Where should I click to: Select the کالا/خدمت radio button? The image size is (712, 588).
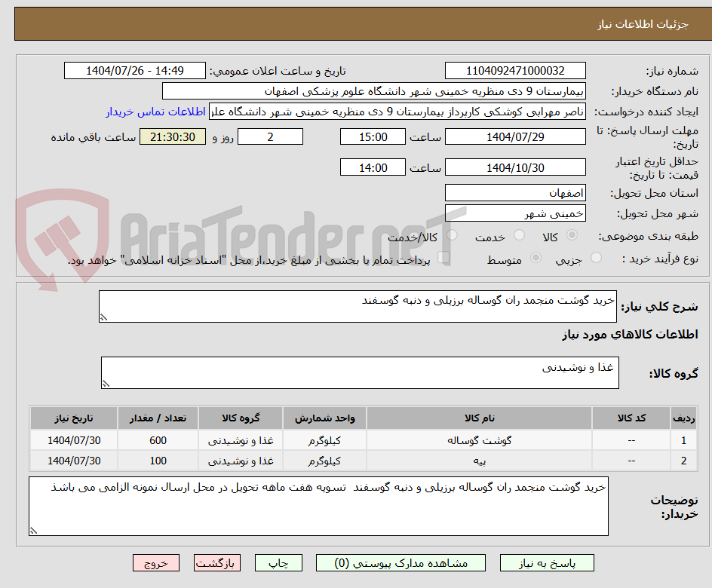[x=452, y=235]
